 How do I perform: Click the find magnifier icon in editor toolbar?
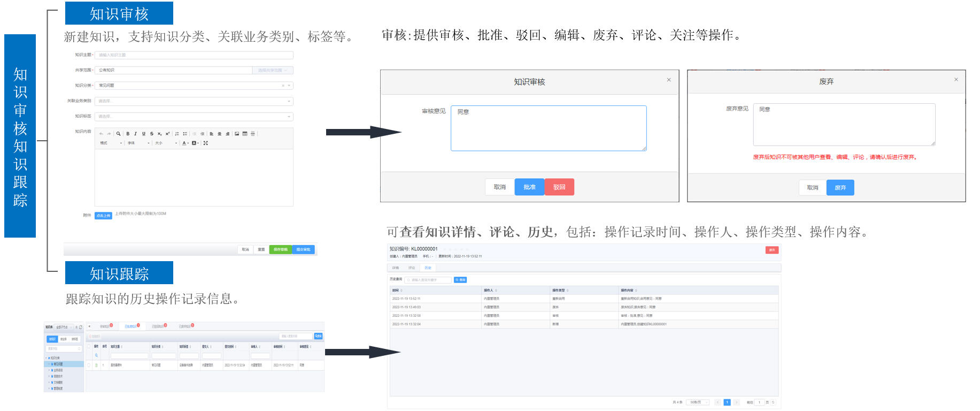click(118, 134)
